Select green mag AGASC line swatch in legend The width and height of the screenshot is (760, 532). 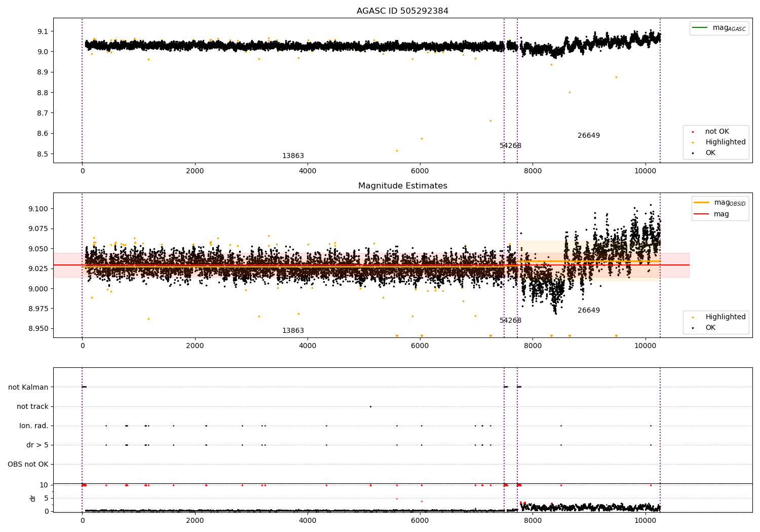(x=700, y=27)
